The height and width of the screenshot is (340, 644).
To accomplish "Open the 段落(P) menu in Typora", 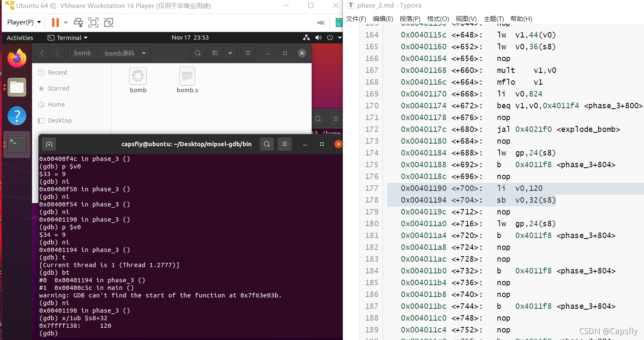I will click(410, 19).
